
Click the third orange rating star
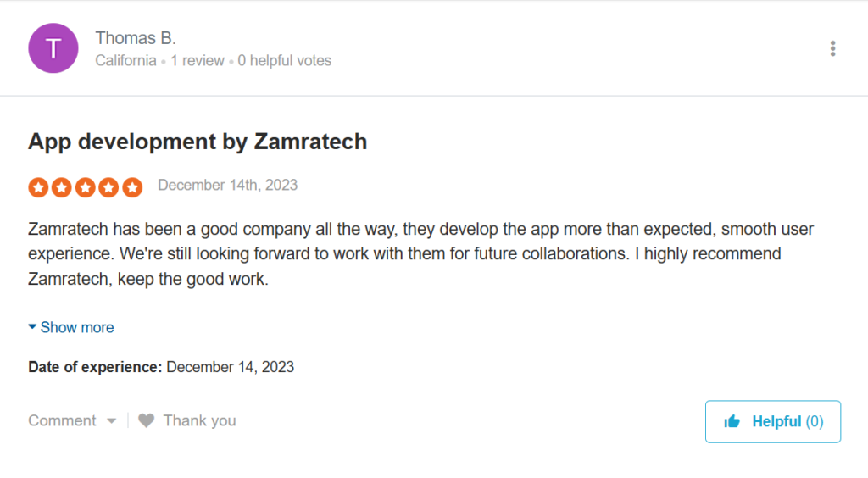85,187
